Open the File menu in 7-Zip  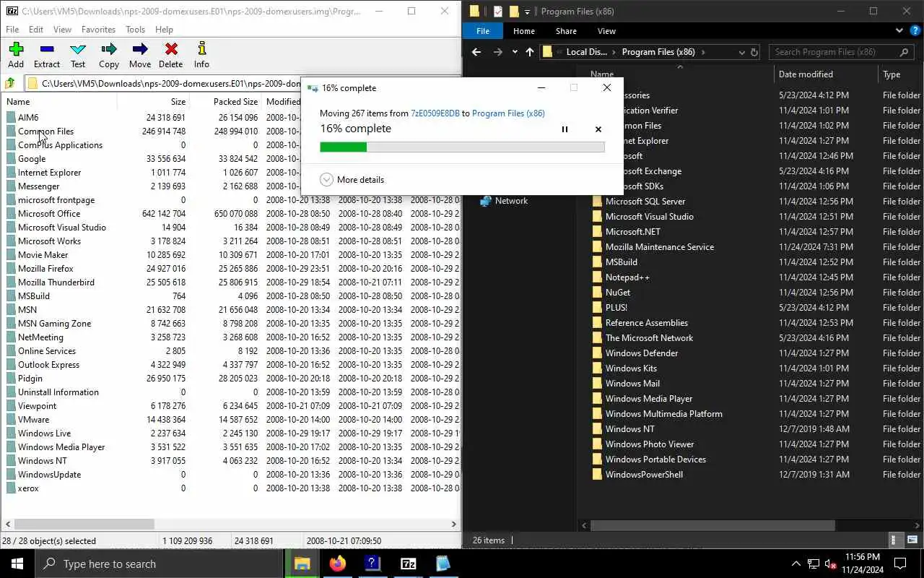pyautogui.click(x=12, y=30)
